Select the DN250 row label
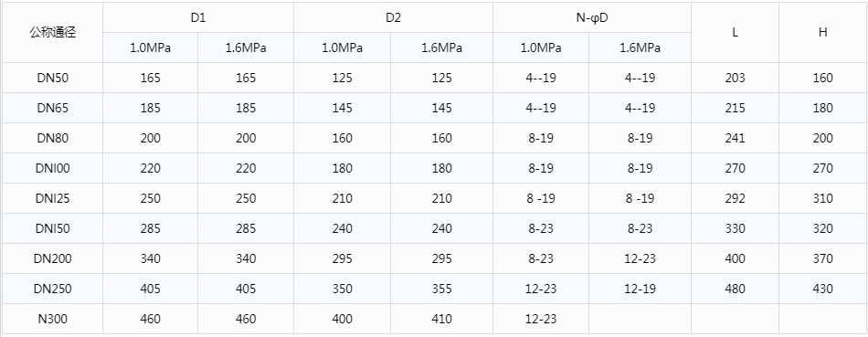This screenshot has height=337, width=868. coord(53,289)
